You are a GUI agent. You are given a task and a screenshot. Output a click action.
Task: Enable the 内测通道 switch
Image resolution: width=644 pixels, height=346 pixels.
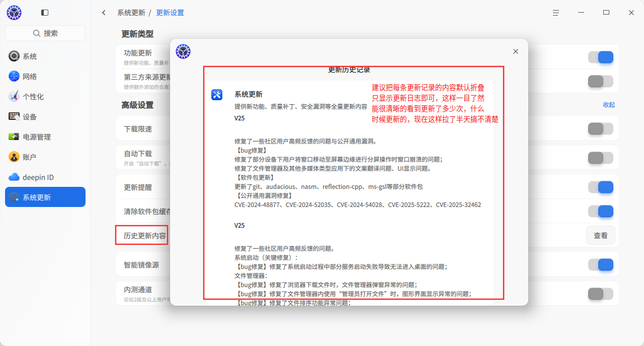[x=601, y=294]
